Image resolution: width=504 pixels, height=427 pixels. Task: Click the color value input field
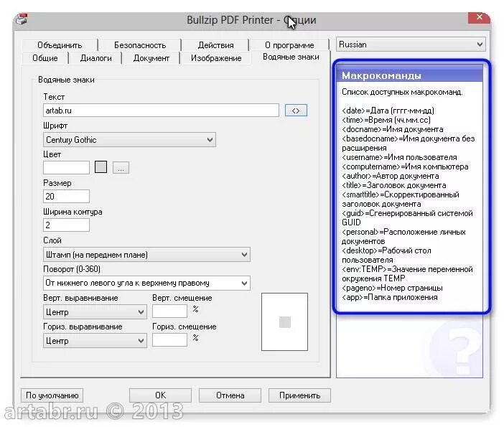tap(66, 167)
